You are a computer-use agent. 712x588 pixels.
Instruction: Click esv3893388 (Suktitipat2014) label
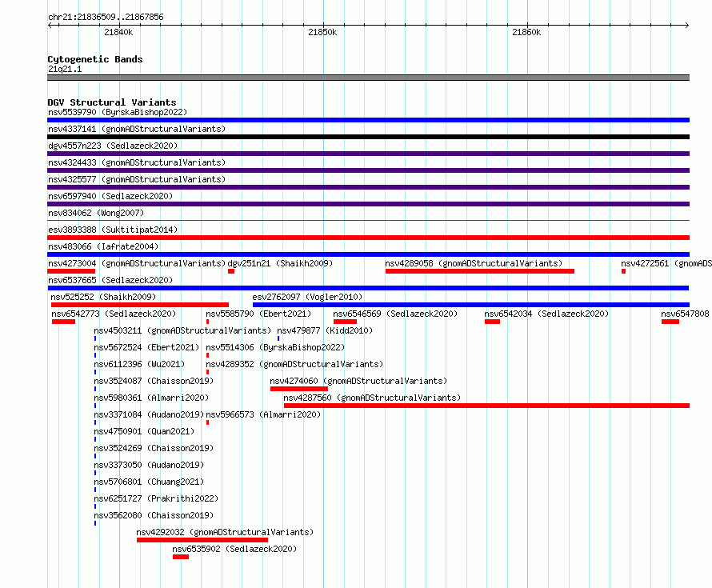click(x=113, y=230)
